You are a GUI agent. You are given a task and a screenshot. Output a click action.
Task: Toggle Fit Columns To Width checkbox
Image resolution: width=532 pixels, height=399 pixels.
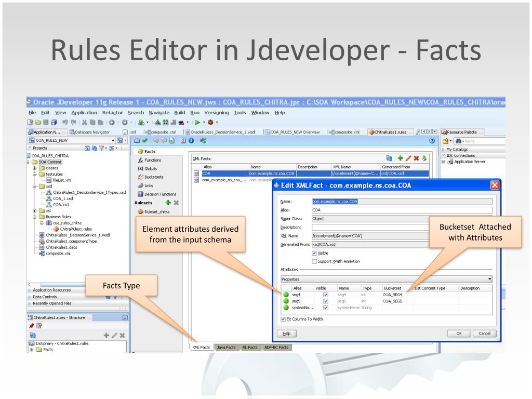[x=283, y=320]
